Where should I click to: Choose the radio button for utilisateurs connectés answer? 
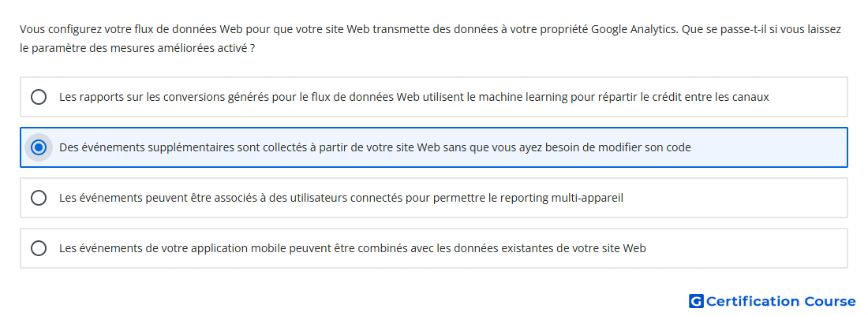point(39,198)
